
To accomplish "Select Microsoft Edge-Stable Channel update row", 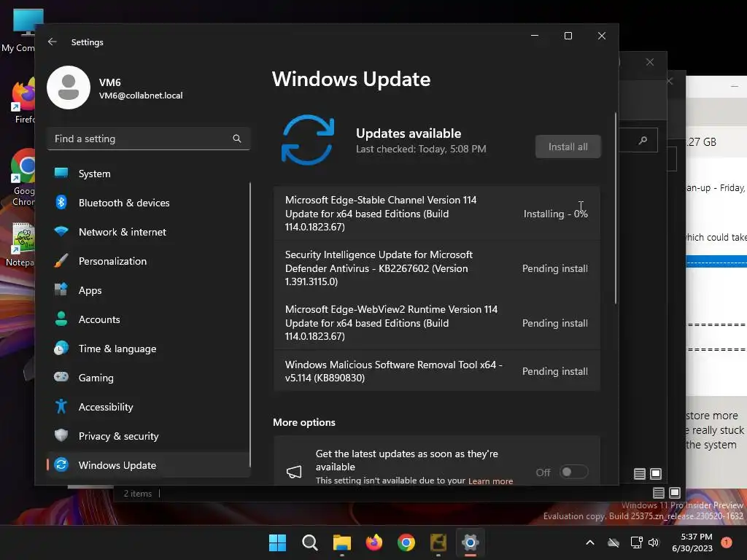I will tap(436, 214).
